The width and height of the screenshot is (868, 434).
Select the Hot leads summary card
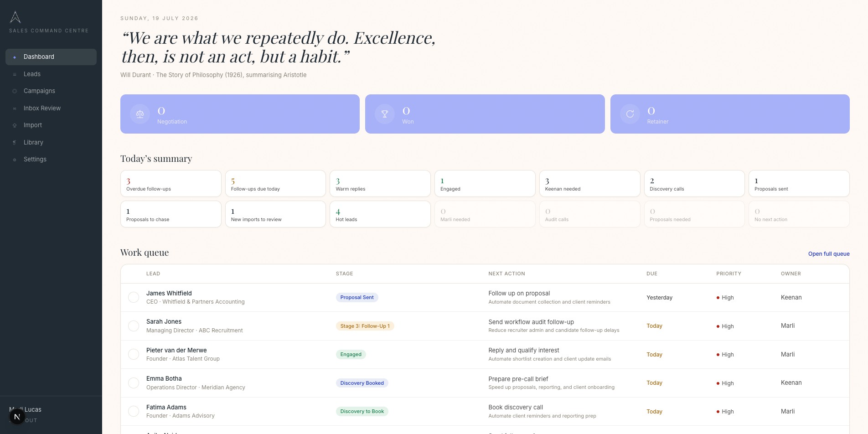click(x=380, y=214)
